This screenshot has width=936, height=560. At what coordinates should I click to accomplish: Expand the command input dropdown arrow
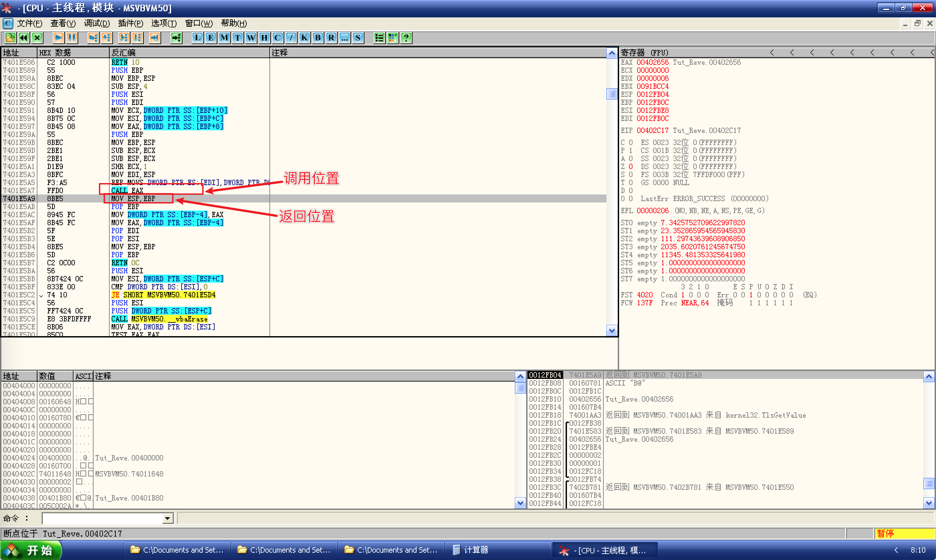[167, 519]
